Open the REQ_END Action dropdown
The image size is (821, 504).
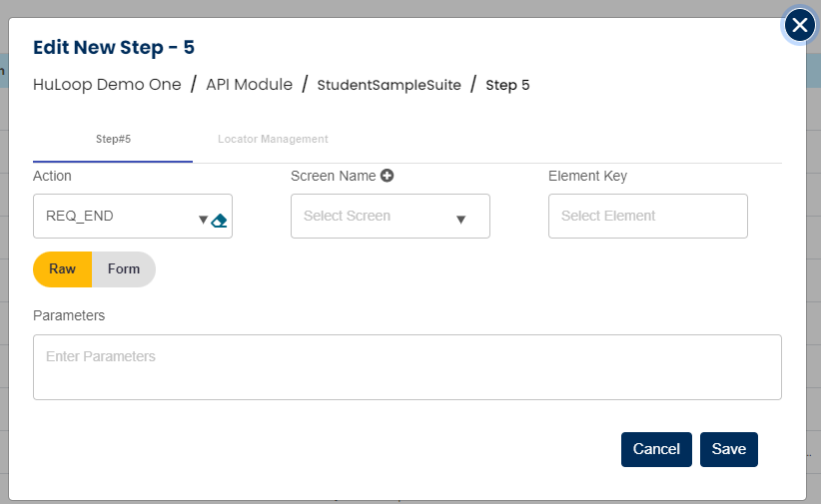pyautogui.click(x=120, y=216)
